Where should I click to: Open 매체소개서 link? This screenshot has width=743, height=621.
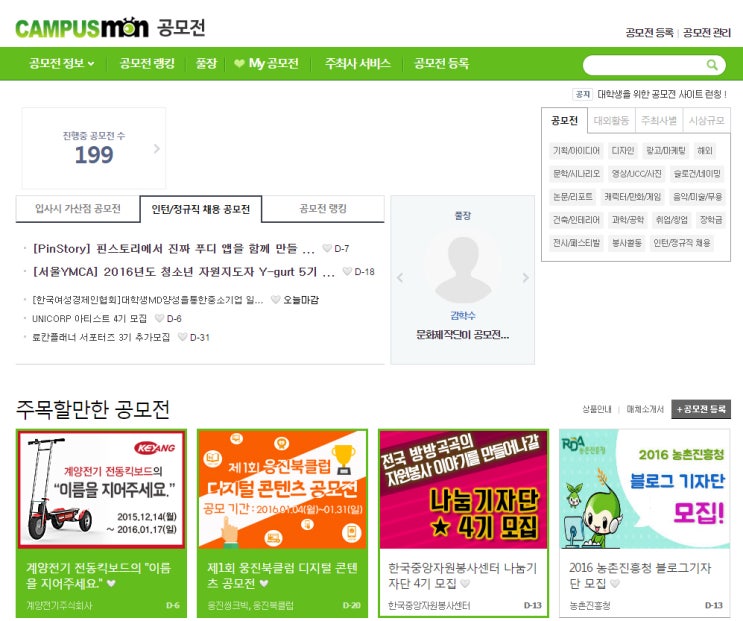point(645,409)
